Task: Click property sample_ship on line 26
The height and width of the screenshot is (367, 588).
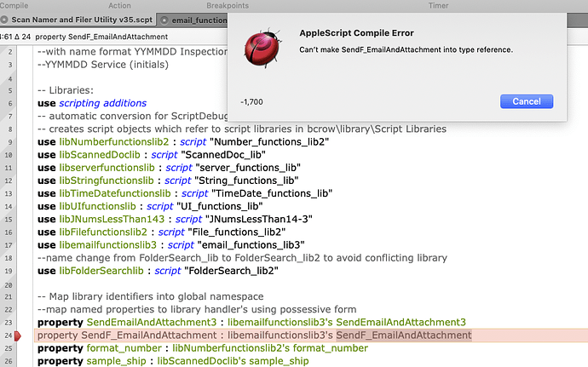Action: pyautogui.click(x=116, y=361)
